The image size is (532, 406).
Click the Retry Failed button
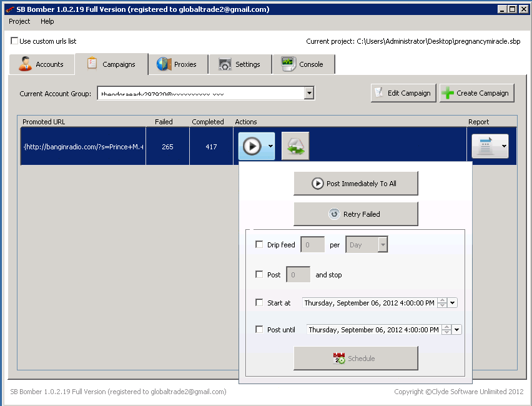[x=355, y=214]
